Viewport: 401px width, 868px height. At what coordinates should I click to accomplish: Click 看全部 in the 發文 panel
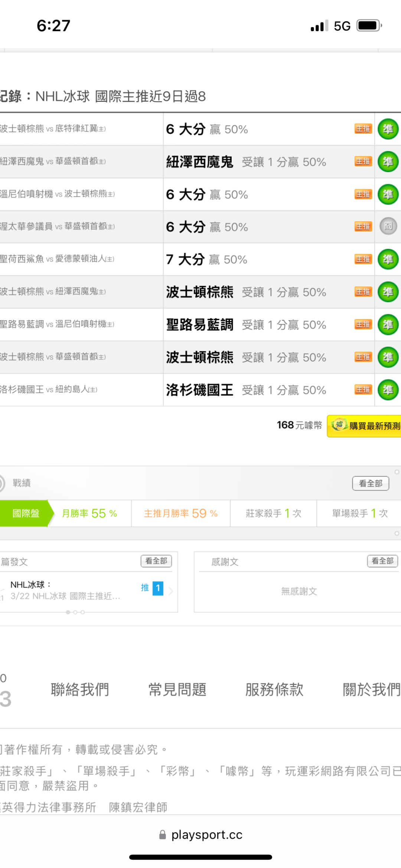coord(156,561)
